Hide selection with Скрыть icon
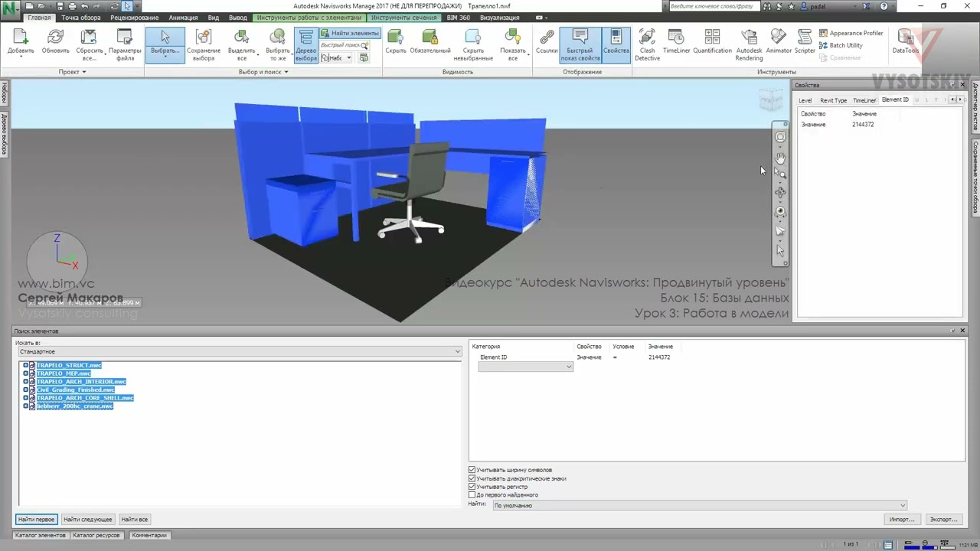The height and width of the screenshot is (551, 980). tap(396, 37)
